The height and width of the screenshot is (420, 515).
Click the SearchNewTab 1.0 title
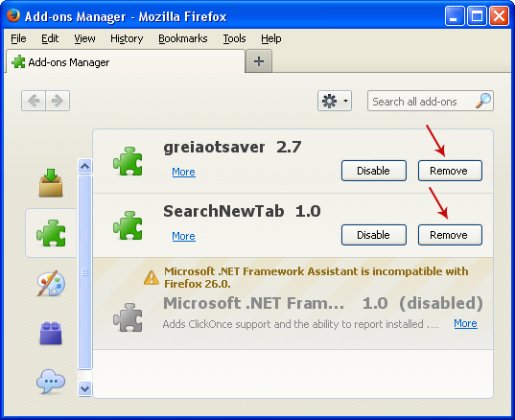click(242, 212)
